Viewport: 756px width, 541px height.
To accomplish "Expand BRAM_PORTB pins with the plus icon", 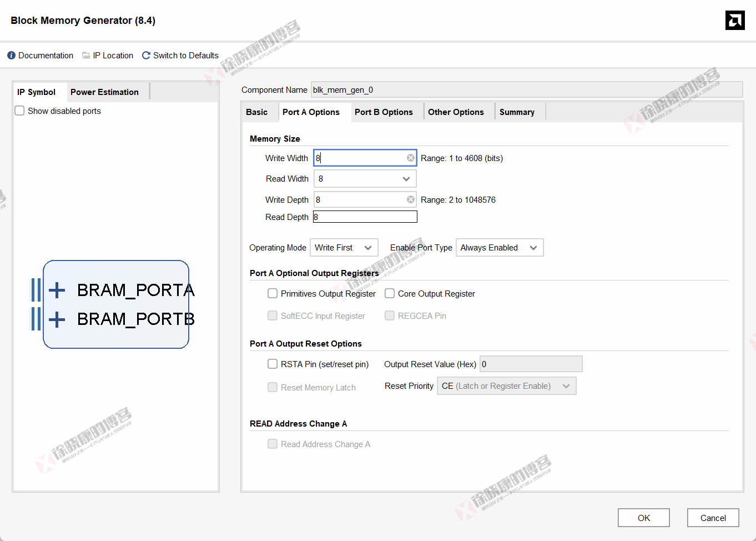I will pyautogui.click(x=56, y=319).
